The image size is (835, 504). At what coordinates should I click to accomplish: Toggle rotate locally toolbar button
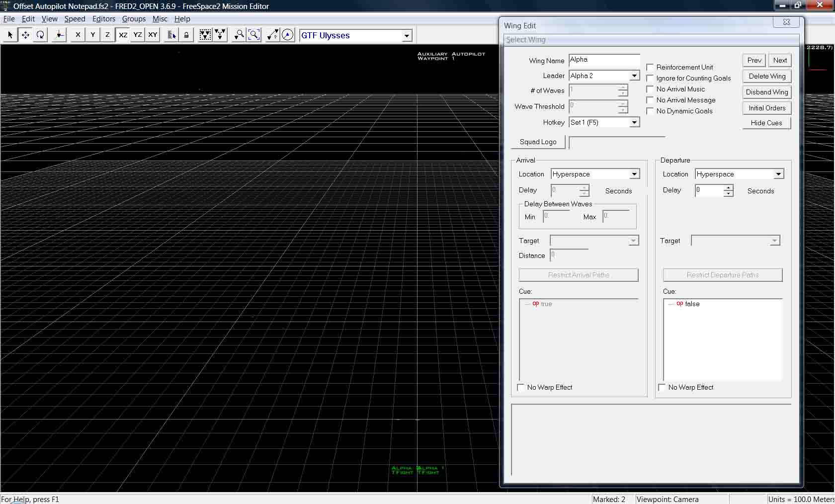tap(59, 35)
